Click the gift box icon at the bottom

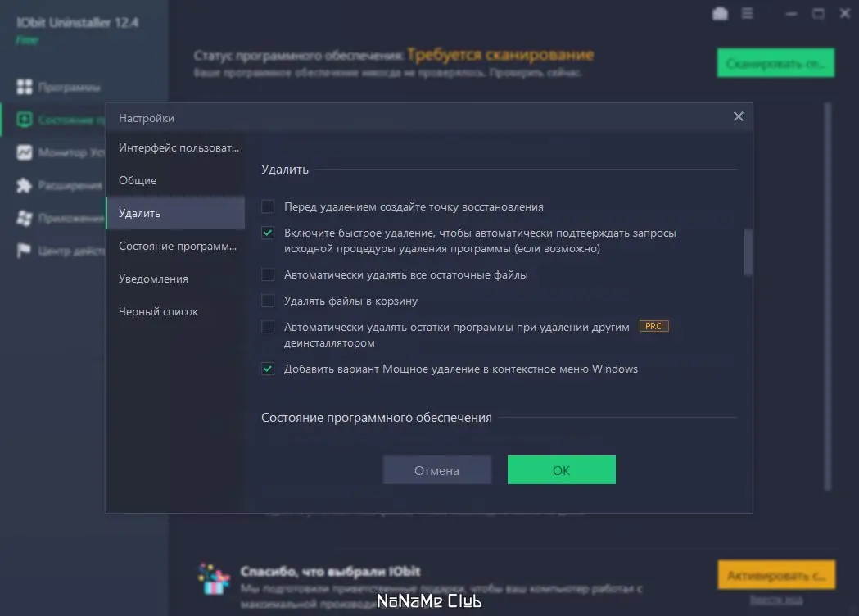[x=214, y=579]
